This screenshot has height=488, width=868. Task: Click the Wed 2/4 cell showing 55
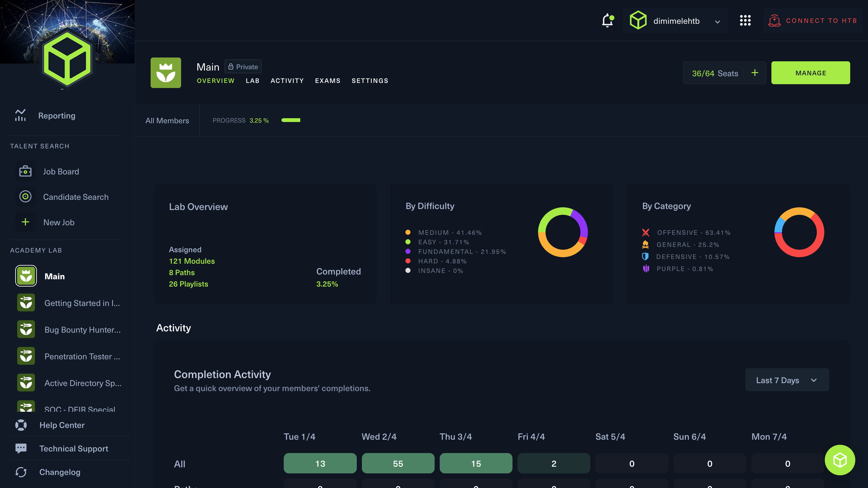[398, 464]
